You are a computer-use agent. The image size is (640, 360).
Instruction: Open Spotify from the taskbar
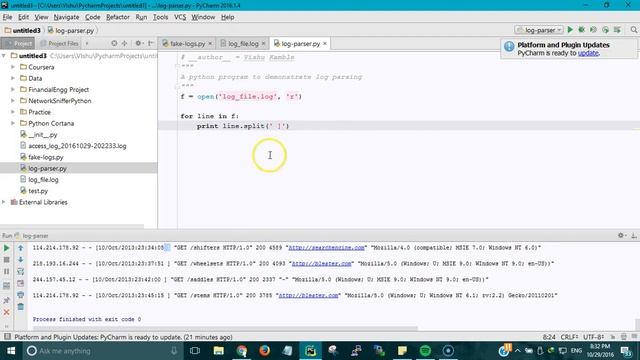pos(425,351)
